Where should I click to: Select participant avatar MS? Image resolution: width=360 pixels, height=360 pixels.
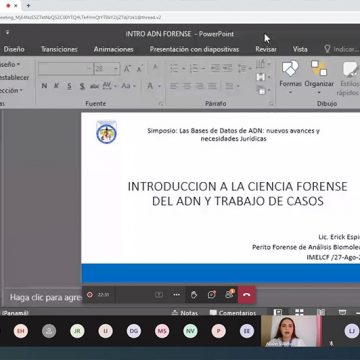(x=162, y=331)
